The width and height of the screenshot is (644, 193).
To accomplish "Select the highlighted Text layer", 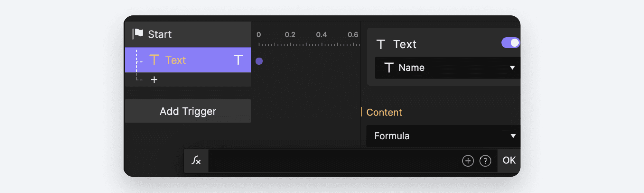I will point(188,60).
